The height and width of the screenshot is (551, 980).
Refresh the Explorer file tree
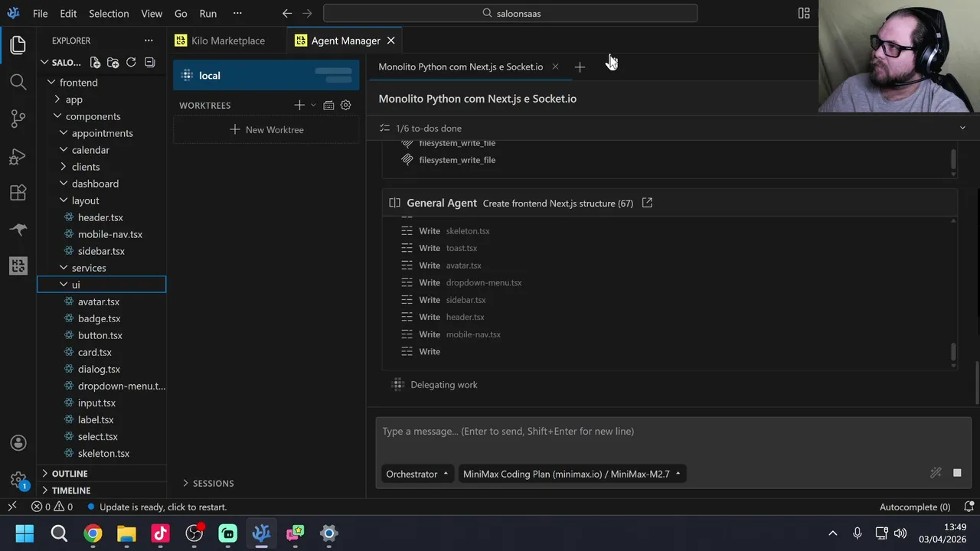click(x=131, y=63)
